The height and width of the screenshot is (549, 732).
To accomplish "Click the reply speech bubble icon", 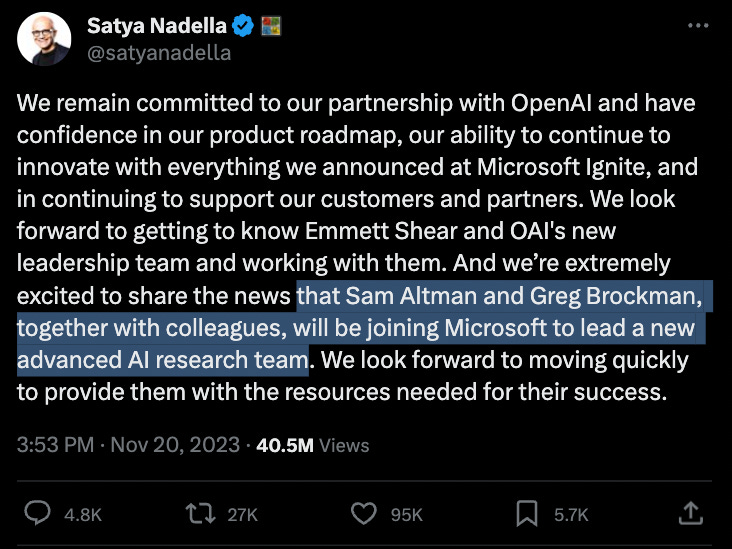I will point(38,514).
